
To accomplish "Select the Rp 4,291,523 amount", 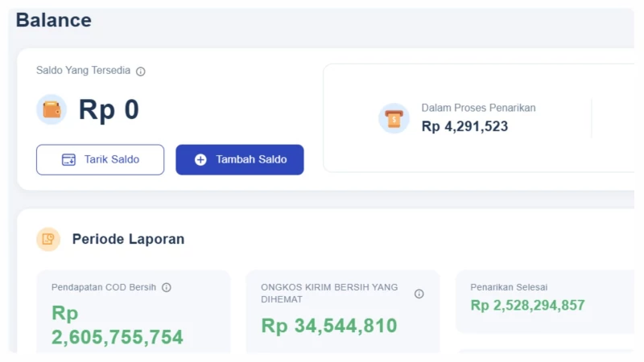I will click(464, 126).
